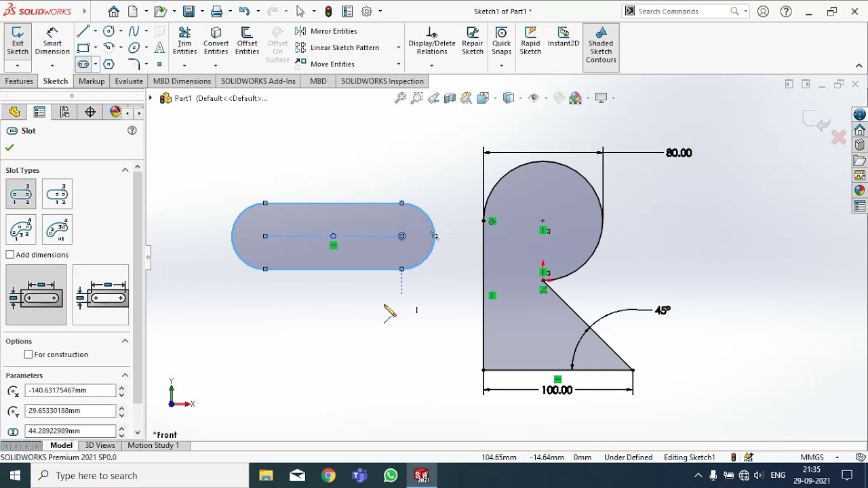Open the MBD Dimensions tab
The height and width of the screenshot is (488, 868).
coord(182,81)
